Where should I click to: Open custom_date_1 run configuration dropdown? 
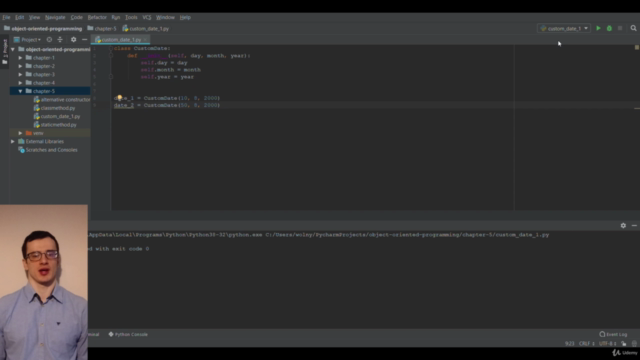point(564,28)
